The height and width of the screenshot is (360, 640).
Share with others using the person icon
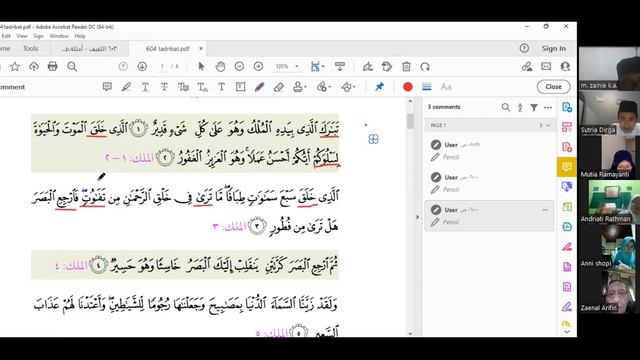pos(565,67)
